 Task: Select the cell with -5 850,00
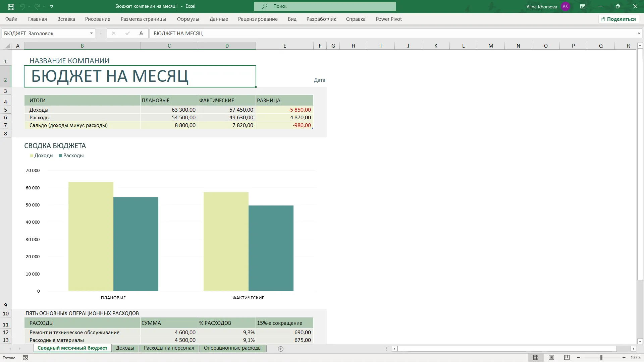(x=284, y=110)
